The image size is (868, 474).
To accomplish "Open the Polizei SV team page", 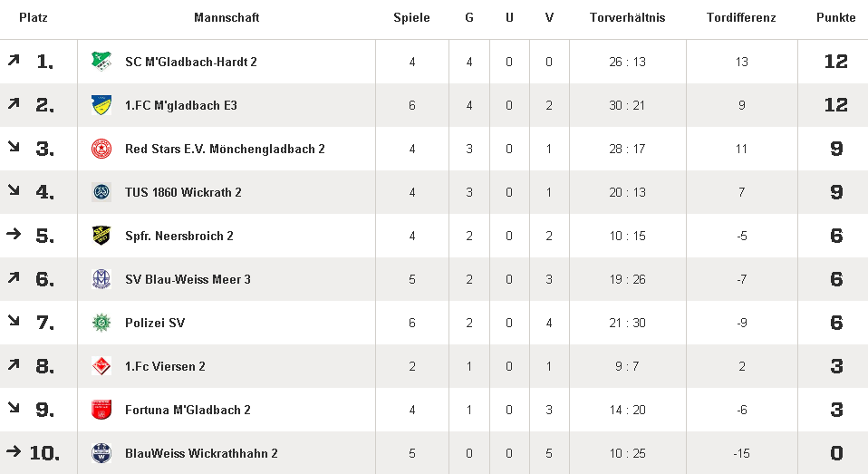I will click(x=155, y=323).
